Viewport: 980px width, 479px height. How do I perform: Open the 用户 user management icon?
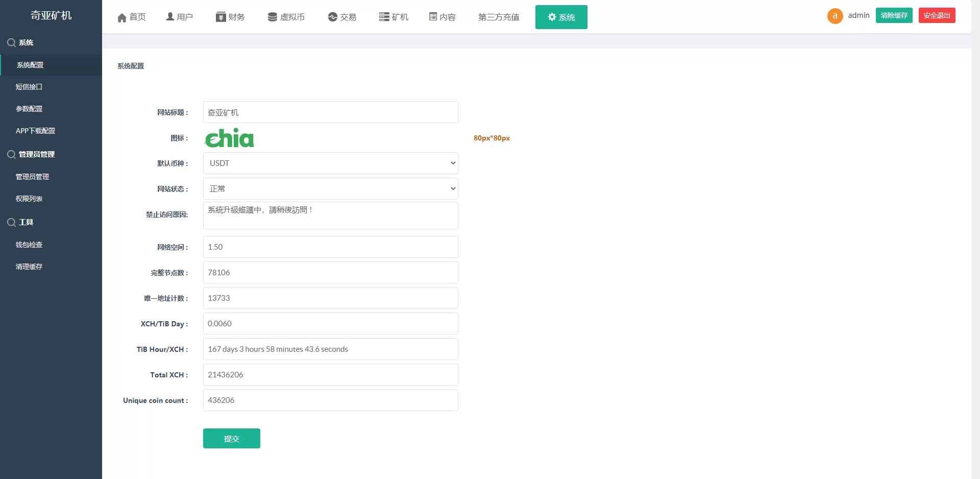(x=169, y=16)
